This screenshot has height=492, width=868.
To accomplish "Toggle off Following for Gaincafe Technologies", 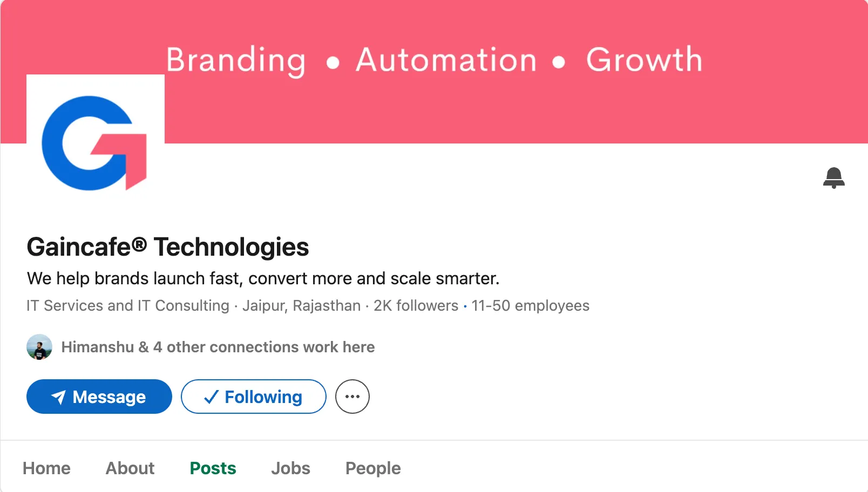I will [253, 397].
